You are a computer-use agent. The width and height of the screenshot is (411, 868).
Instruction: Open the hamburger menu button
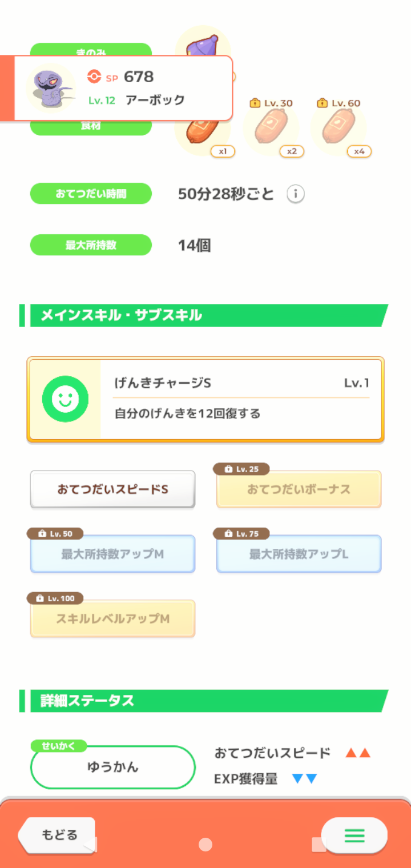coord(354,836)
